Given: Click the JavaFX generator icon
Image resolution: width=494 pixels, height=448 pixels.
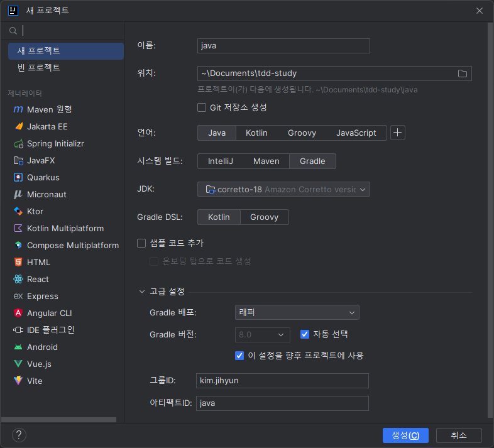Looking at the screenshot, I should tap(19, 161).
